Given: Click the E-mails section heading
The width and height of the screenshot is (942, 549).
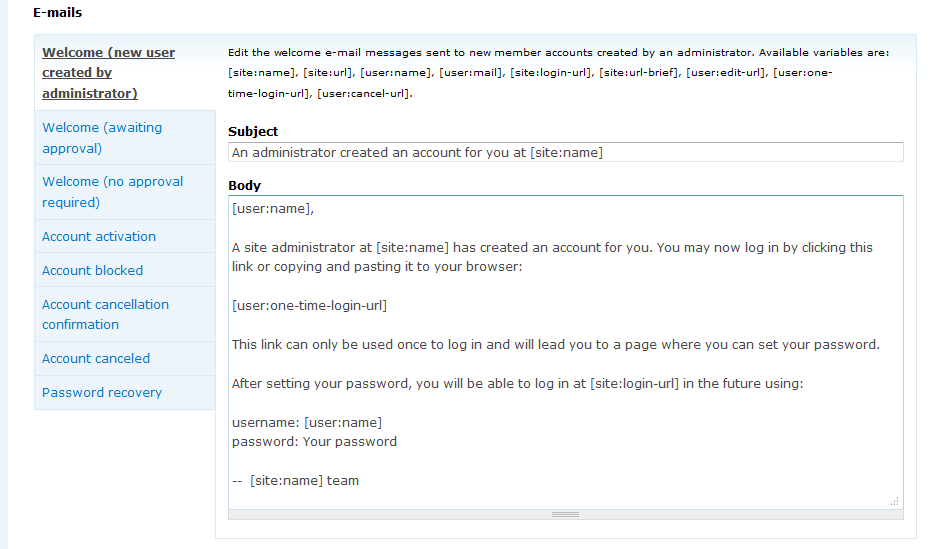Looking at the screenshot, I should pos(58,13).
